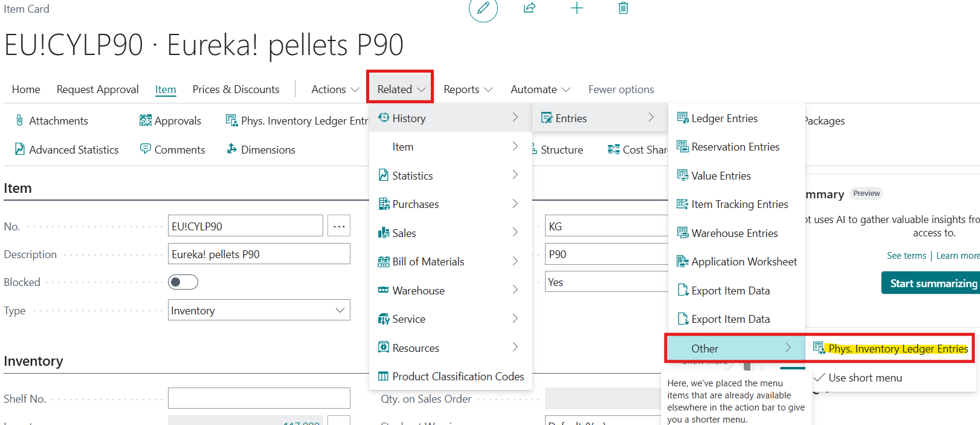This screenshot has width=980, height=425.
Task: Open the See terms link
Action: pyautogui.click(x=906, y=255)
